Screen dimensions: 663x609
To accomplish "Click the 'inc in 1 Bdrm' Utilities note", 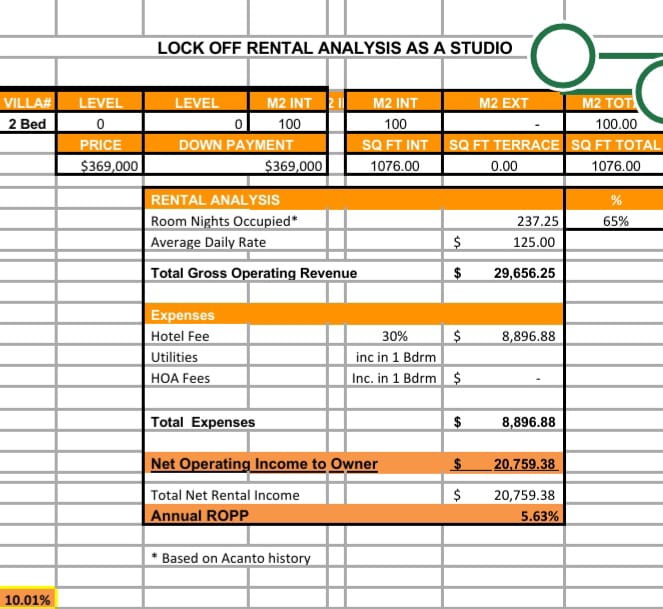I will (396, 357).
